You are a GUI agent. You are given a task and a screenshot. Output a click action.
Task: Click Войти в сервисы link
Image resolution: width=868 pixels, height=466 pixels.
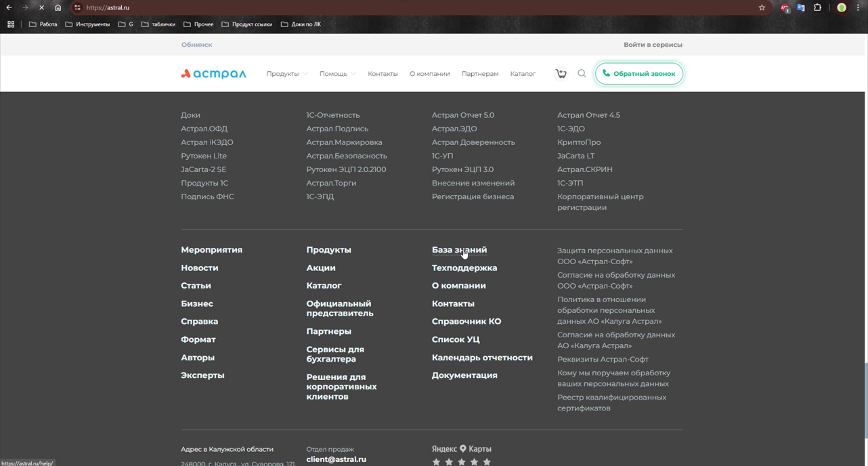[x=653, y=45]
